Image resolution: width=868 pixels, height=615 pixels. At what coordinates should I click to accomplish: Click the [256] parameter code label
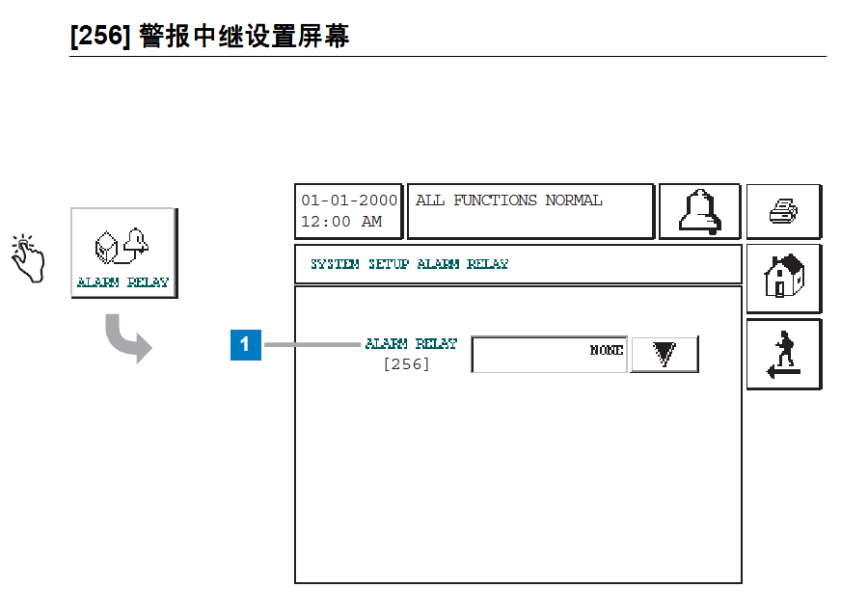406,364
